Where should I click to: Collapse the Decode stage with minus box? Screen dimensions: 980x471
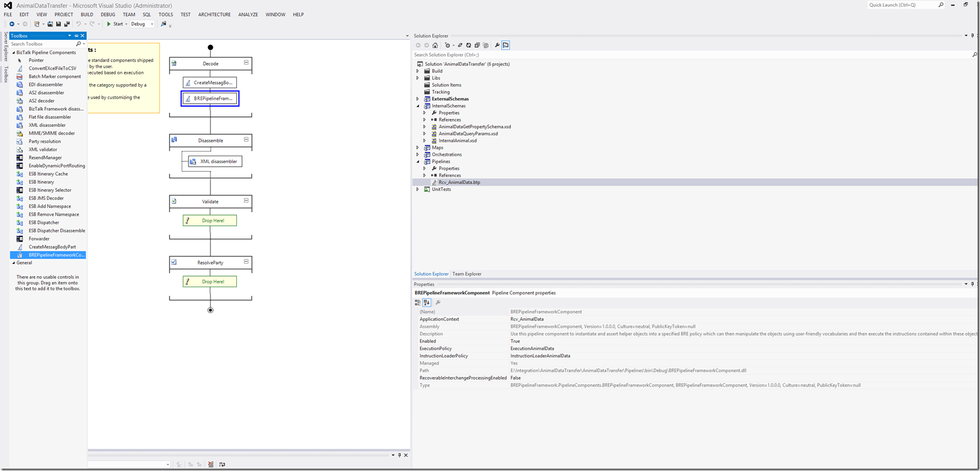(246, 63)
